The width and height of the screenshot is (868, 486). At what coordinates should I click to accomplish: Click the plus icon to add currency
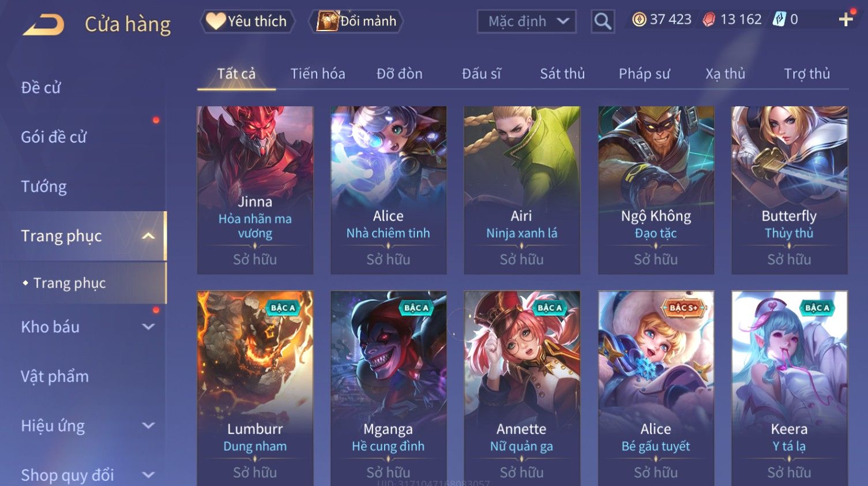tap(846, 20)
